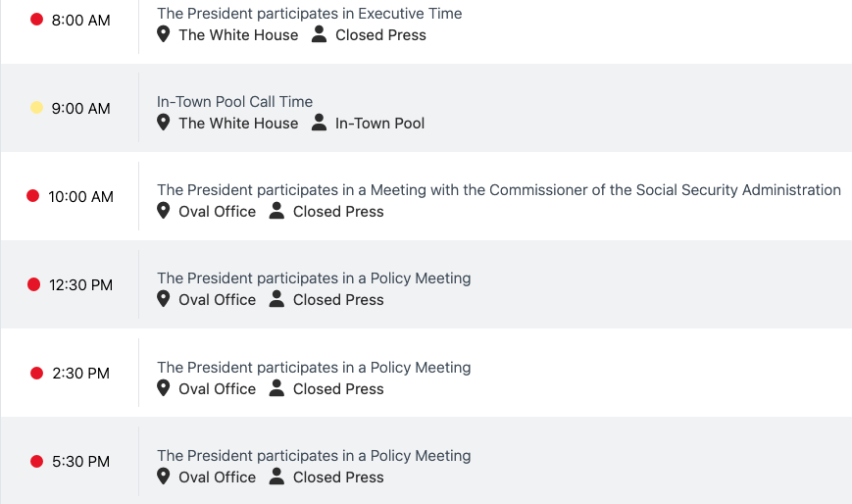Image resolution: width=852 pixels, height=504 pixels.
Task: Open the Executive Time event title
Action: tap(309, 14)
